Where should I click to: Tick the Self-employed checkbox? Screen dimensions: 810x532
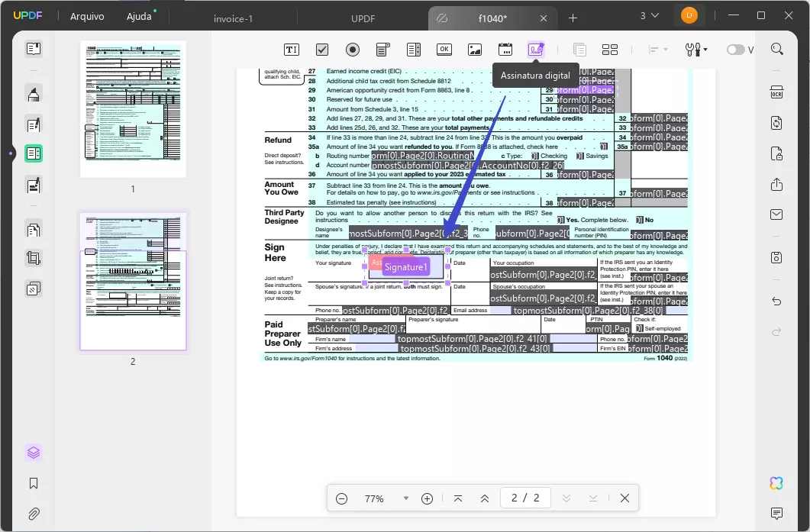[640, 328]
